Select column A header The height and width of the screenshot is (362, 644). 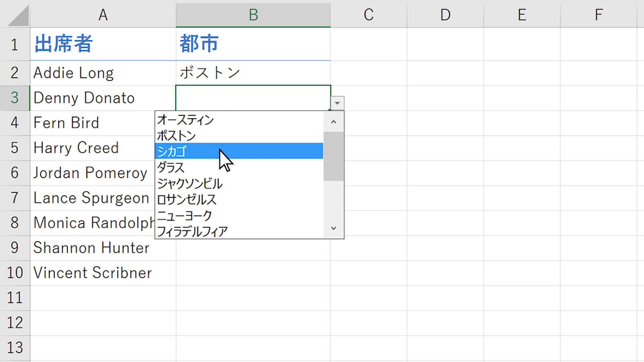point(103,15)
